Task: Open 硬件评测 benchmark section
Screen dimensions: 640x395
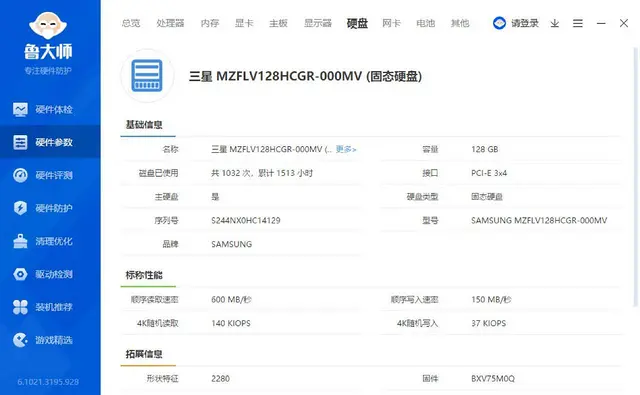Action: (50, 175)
